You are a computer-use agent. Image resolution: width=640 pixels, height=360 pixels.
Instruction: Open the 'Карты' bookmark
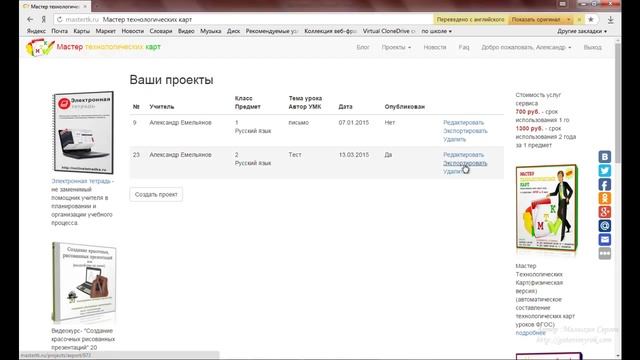[x=82, y=31]
